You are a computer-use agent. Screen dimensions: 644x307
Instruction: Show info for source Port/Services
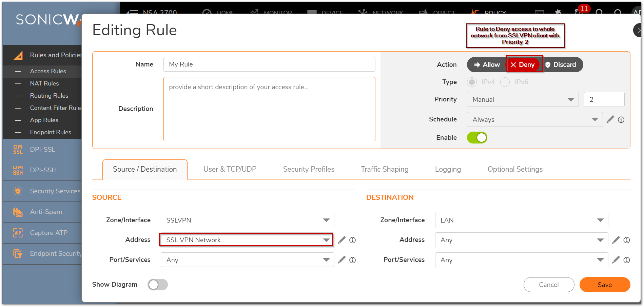click(x=353, y=260)
